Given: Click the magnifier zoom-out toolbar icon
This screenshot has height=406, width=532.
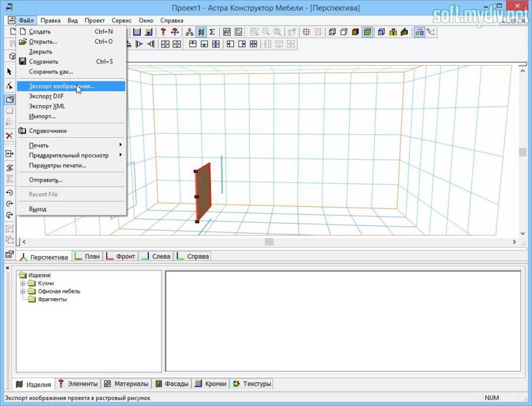Looking at the screenshot, I should [x=266, y=32].
